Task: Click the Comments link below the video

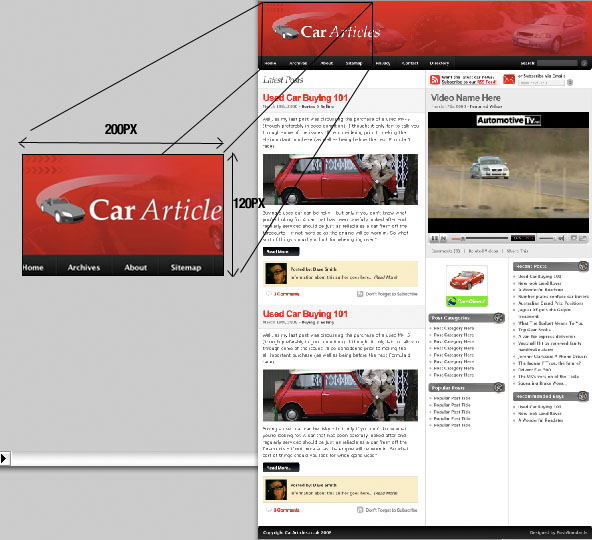Action: point(446,251)
